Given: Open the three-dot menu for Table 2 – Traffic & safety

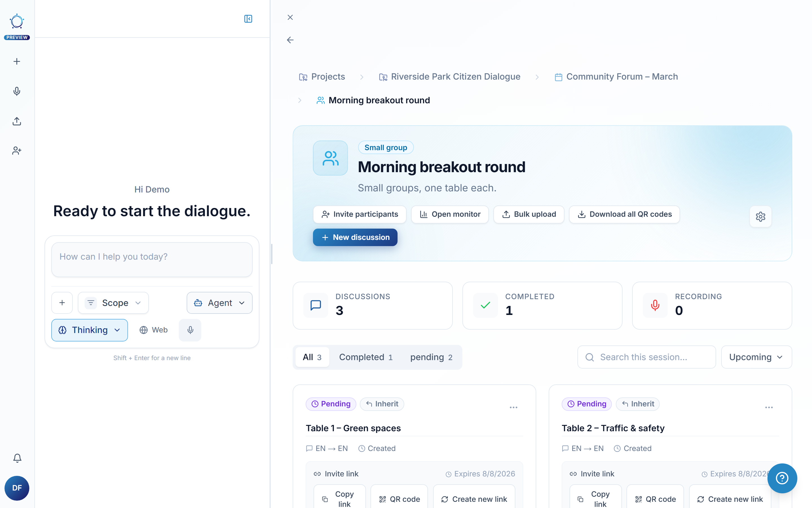Looking at the screenshot, I should [x=769, y=407].
